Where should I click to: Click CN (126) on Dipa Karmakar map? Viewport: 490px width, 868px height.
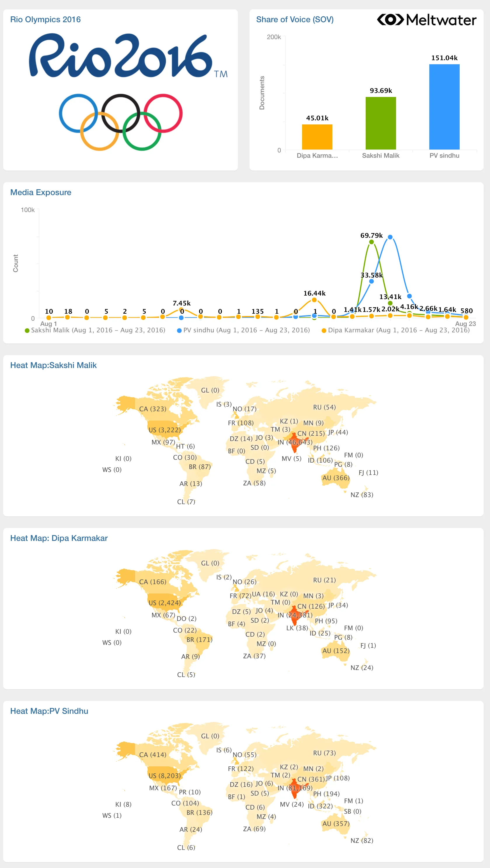[x=311, y=606]
